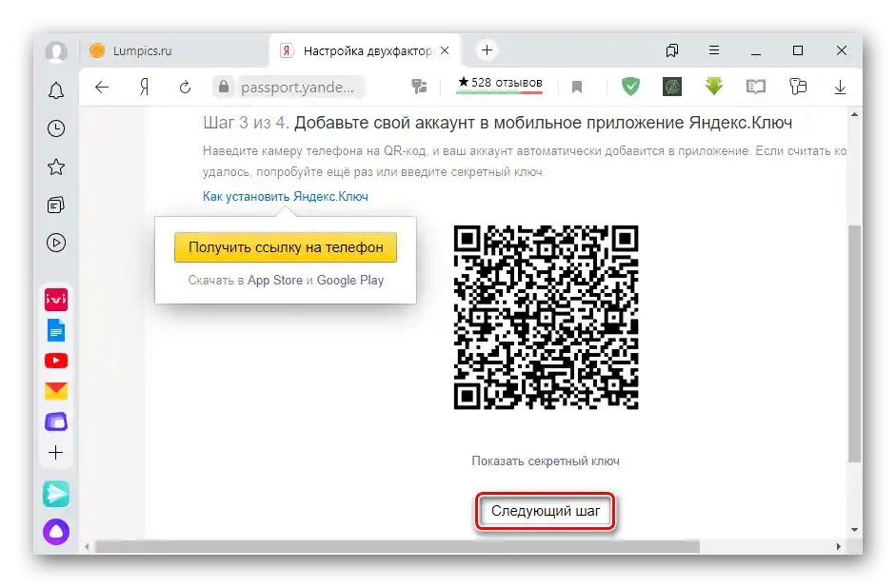The height and width of the screenshot is (588, 896).
Task: Open browser hamburger menu
Action: (714, 50)
